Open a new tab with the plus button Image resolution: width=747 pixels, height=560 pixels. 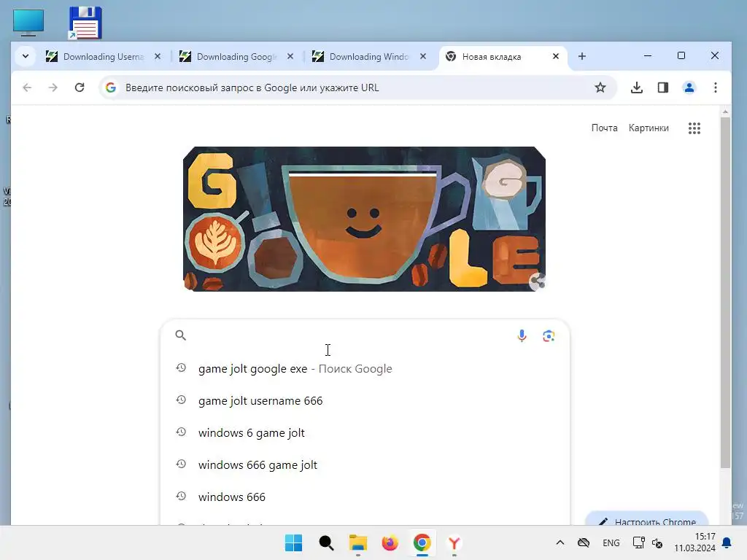(x=581, y=56)
